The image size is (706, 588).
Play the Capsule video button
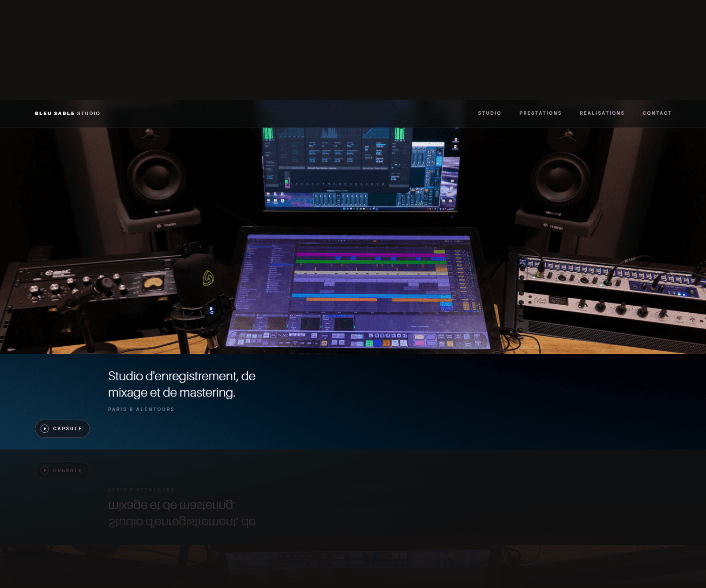pyautogui.click(x=62, y=428)
